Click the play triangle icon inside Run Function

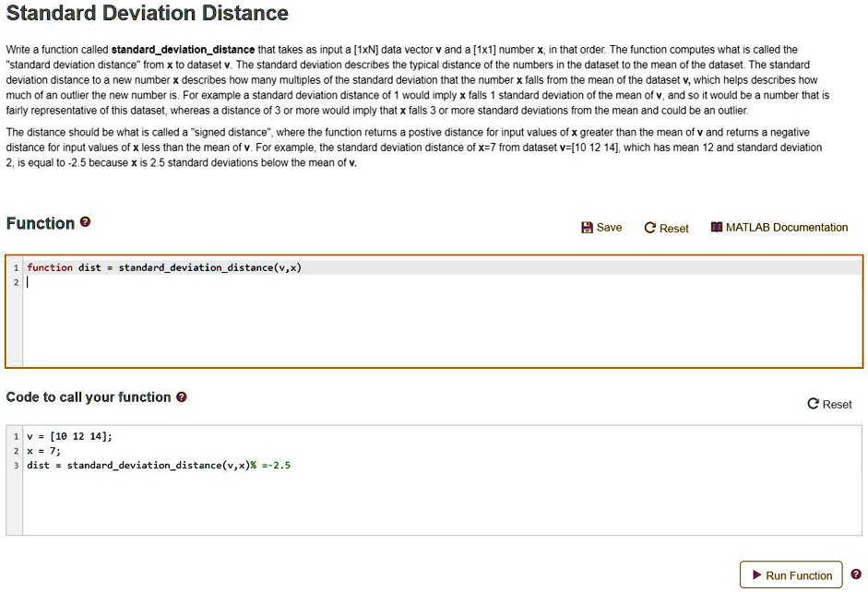(x=758, y=574)
